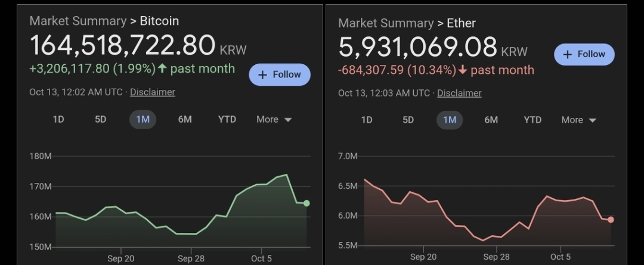Switch Ether chart to YTD
The height and width of the screenshot is (265, 644).
(532, 120)
